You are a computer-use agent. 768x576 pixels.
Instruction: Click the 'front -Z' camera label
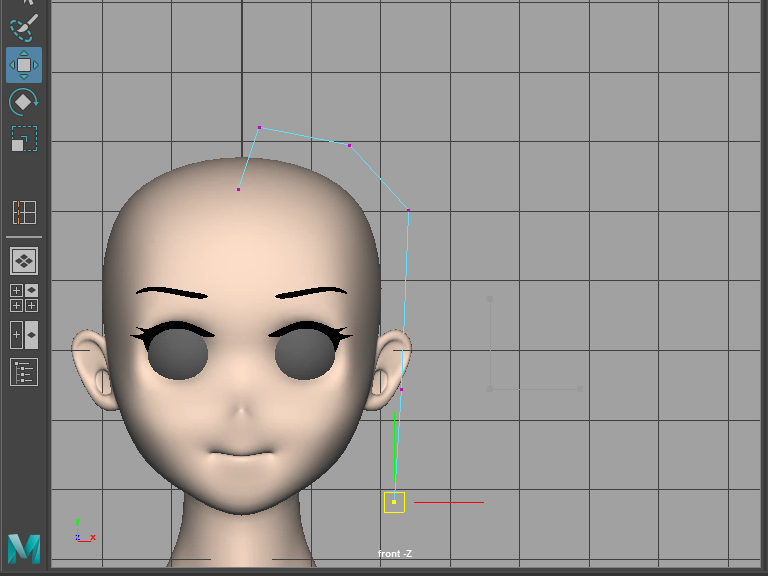point(394,554)
